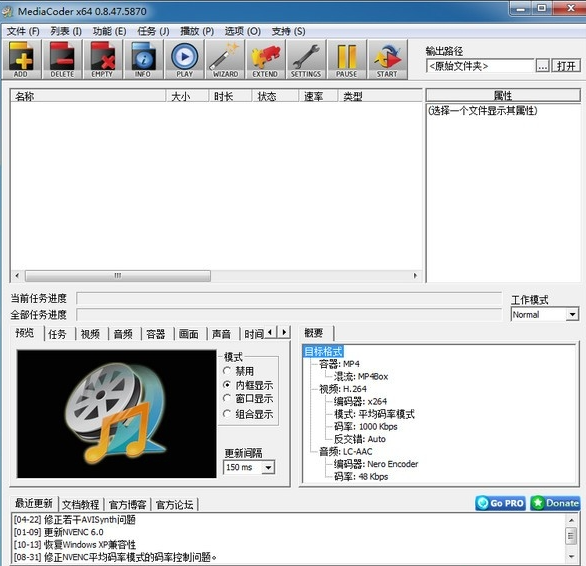Sort by the 名称 column header

pos(88,96)
